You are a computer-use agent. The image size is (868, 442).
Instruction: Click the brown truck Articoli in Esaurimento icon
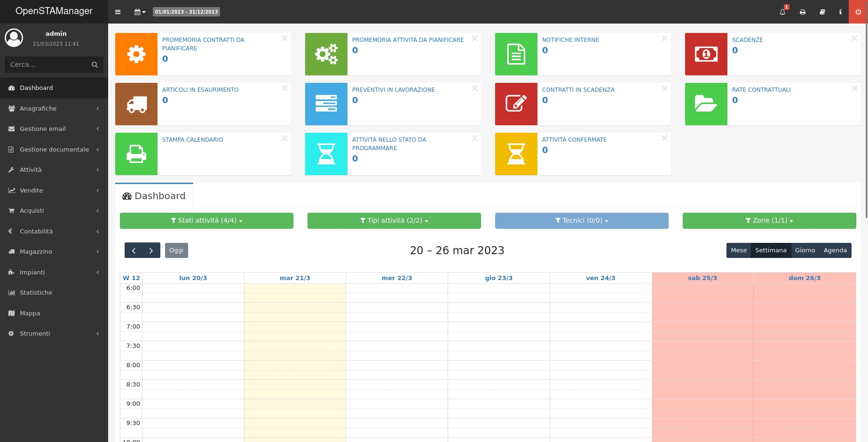tap(136, 104)
